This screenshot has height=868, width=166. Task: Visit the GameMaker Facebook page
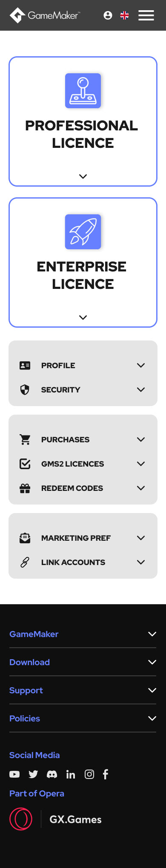(106, 774)
